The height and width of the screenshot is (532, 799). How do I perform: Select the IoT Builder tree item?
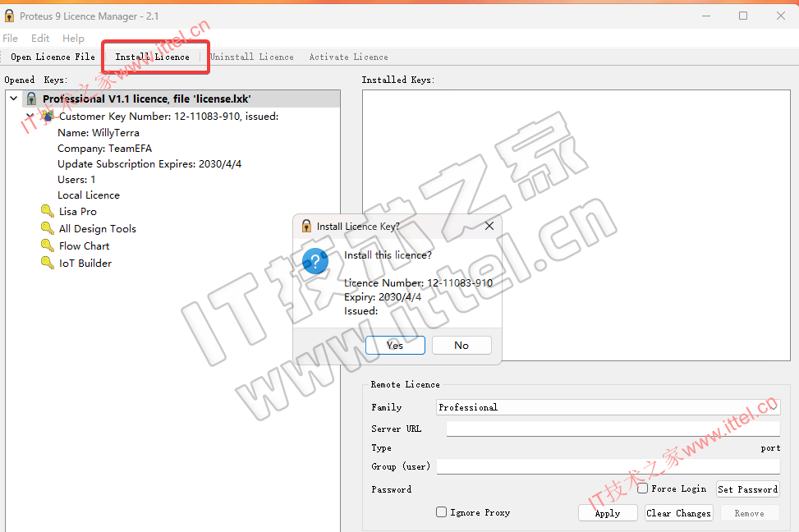pyautogui.click(x=85, y=263)
